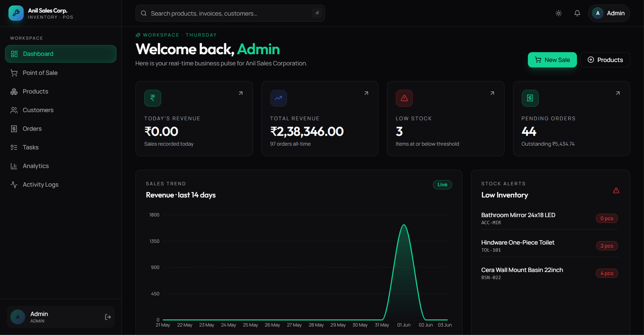Open Tasks page from sidebar
The height and width of the screenshot is (335, 644).
(x=61, y=147)
